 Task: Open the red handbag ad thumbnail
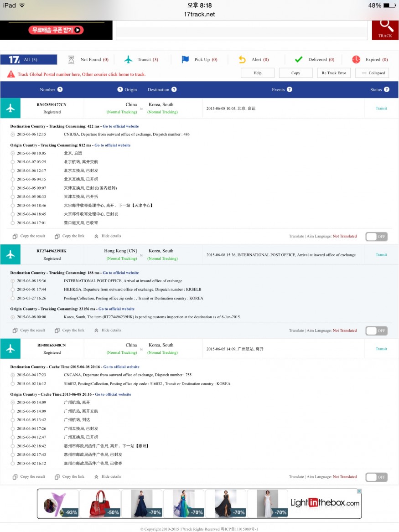(x=100, y=504)
